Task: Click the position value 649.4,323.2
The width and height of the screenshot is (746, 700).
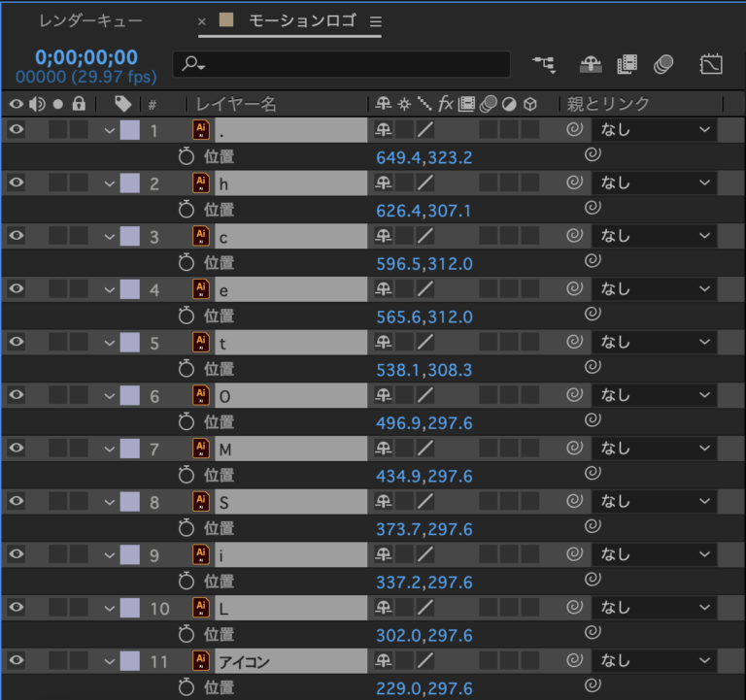Action: click(424, 157)
